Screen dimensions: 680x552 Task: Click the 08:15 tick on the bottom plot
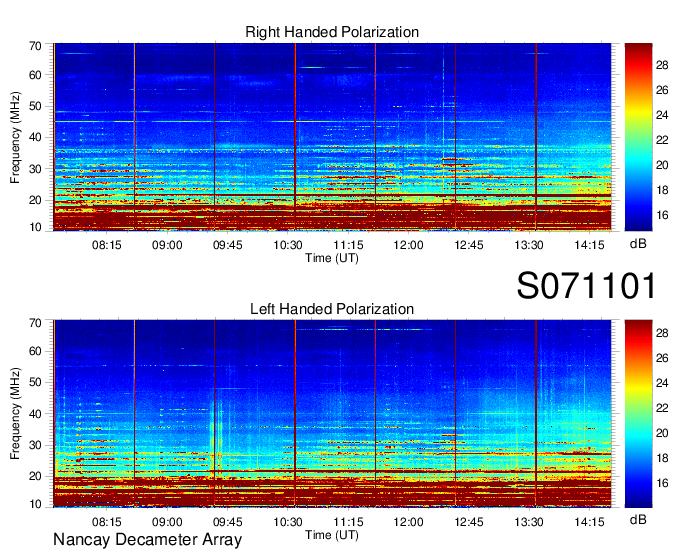(107, 522)
